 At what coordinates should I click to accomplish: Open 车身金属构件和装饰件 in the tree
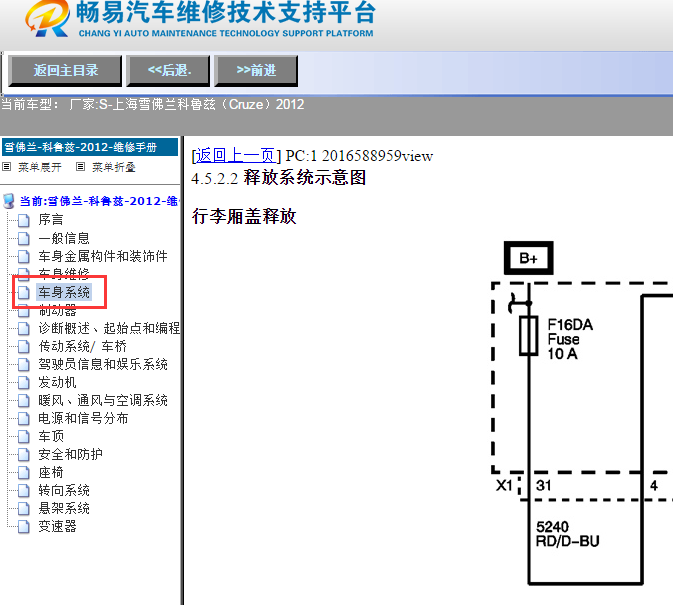[103, 256]
